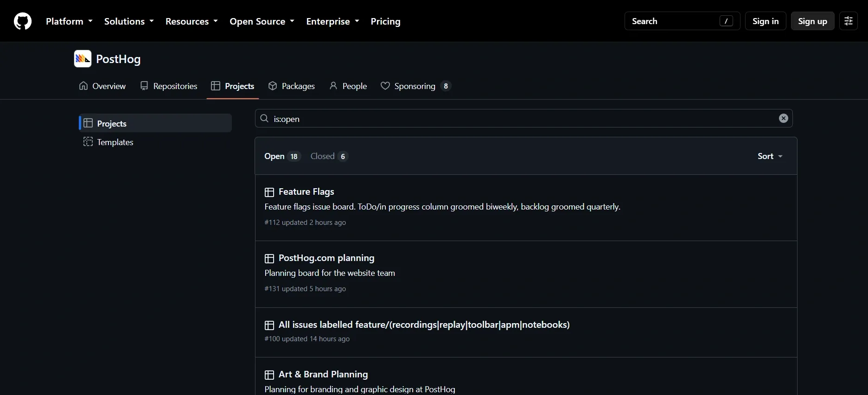Click the Packages cube icon
The image size is (868, 395).
[273, 86]
